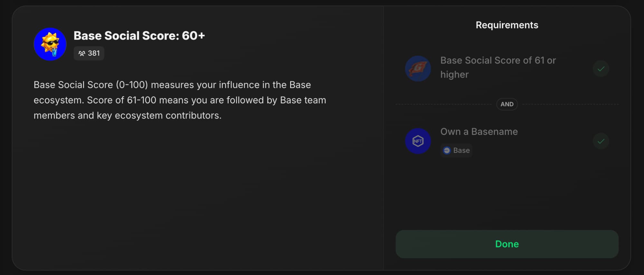Click "Base Social Score of 61 or higher" text
The image size is (644, 275).
(x=498, y=61)
